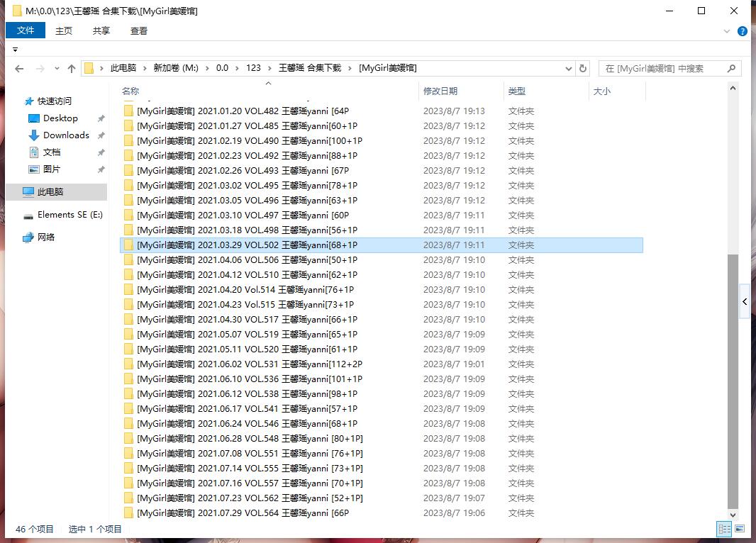
Task: Open 快速访问 in the navigation pane
Action: pos(54,101)
